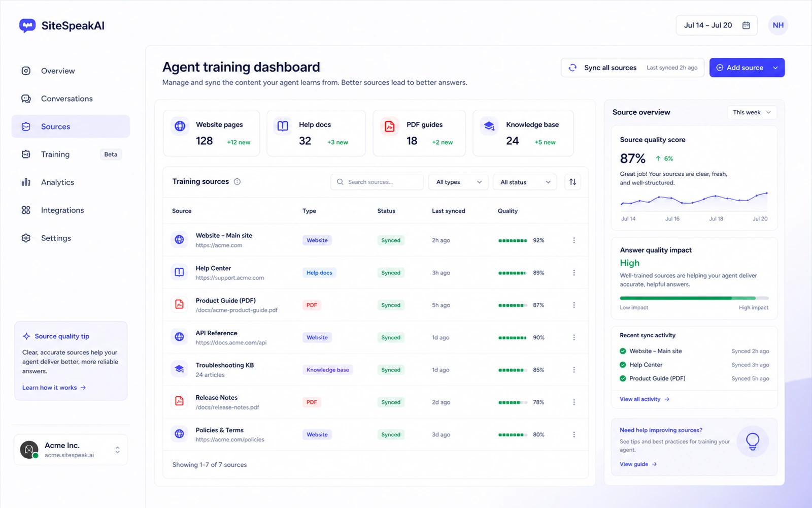
Task: Click the Quality column header
Action: 507,211
